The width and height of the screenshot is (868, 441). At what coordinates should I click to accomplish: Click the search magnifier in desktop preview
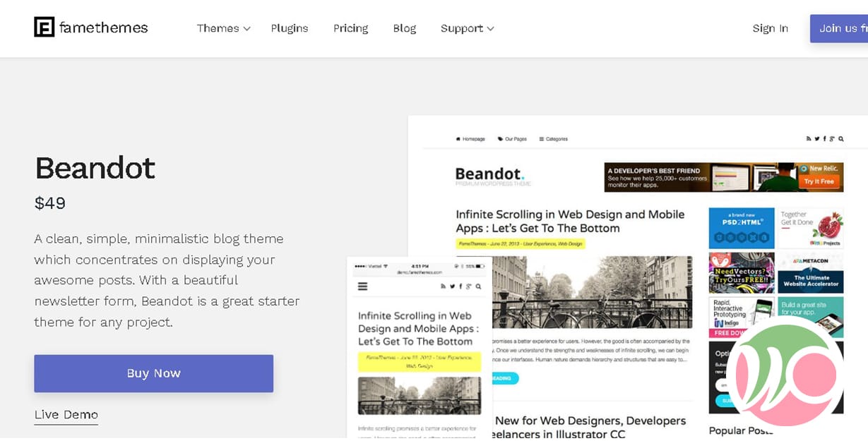point(843,139)
